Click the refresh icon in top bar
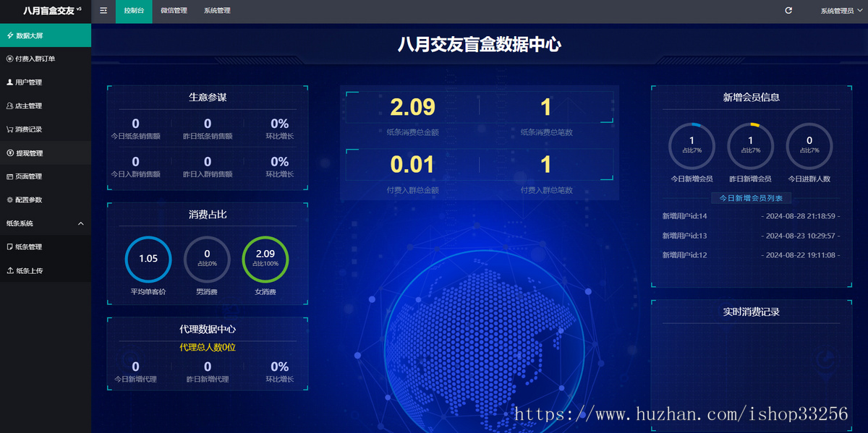The height and width of the screenshot is (433, 868). 788,11
